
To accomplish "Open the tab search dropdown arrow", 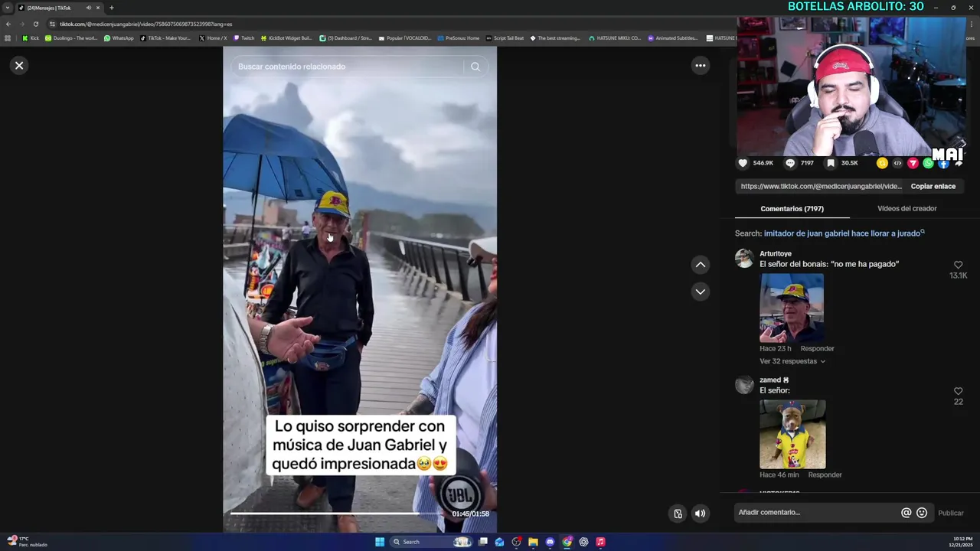I will point(8,8).
